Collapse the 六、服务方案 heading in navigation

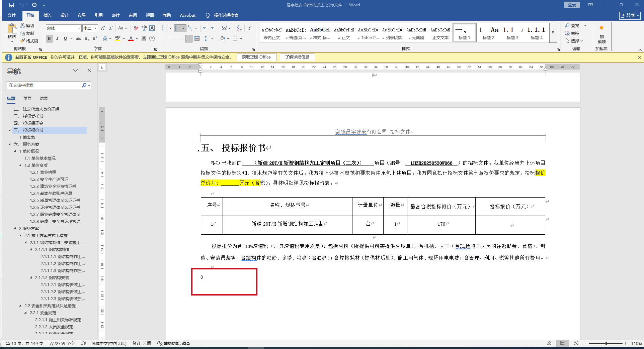pos(9,144)
